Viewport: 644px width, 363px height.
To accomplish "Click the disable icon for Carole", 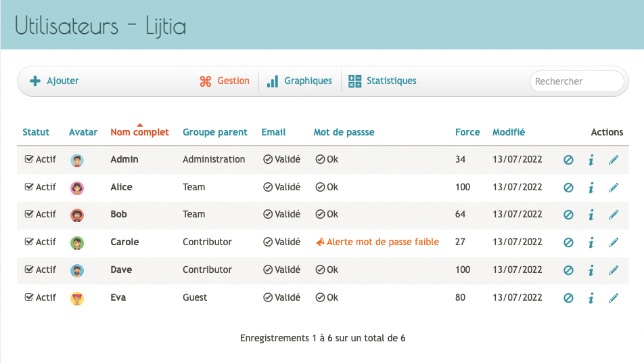I will [x=568, y=242].
